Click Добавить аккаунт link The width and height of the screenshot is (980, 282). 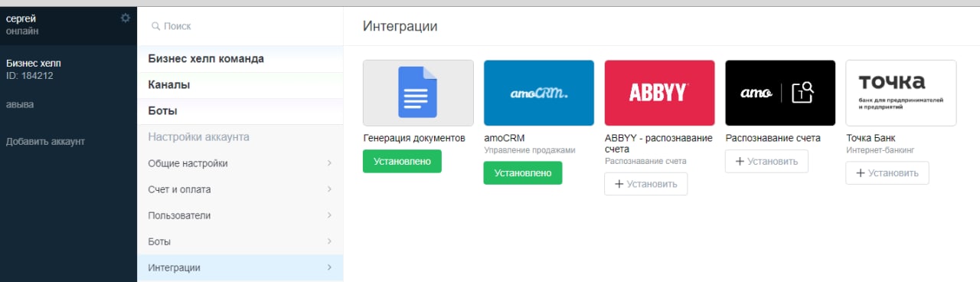[45, 142]
